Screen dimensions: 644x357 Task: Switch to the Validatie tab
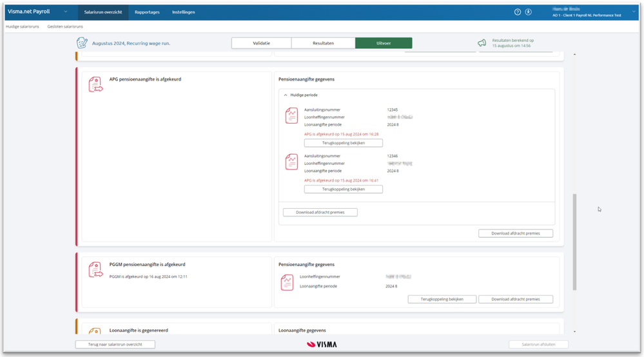[261, 43]
